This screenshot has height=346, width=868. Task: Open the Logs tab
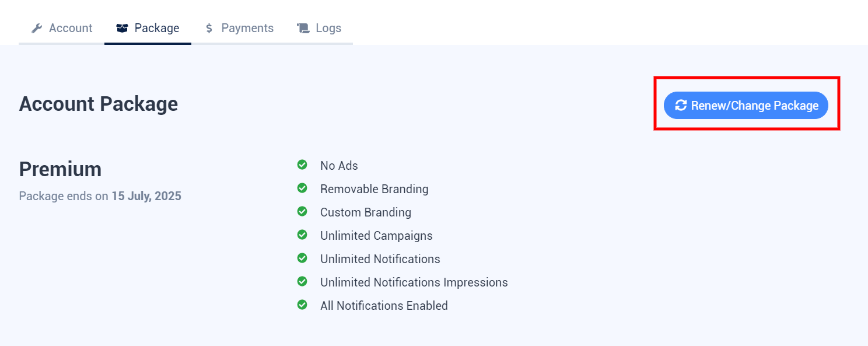319,28
